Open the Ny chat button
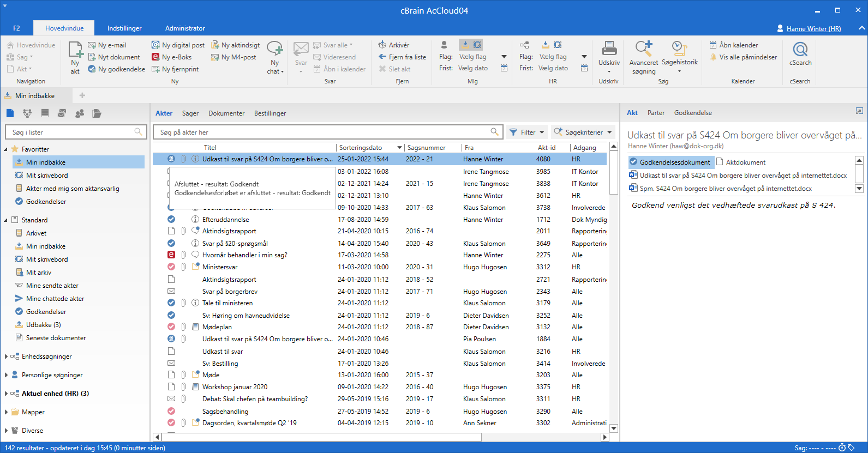Screen dimensions: 868x453 click(x=275, y=58)
